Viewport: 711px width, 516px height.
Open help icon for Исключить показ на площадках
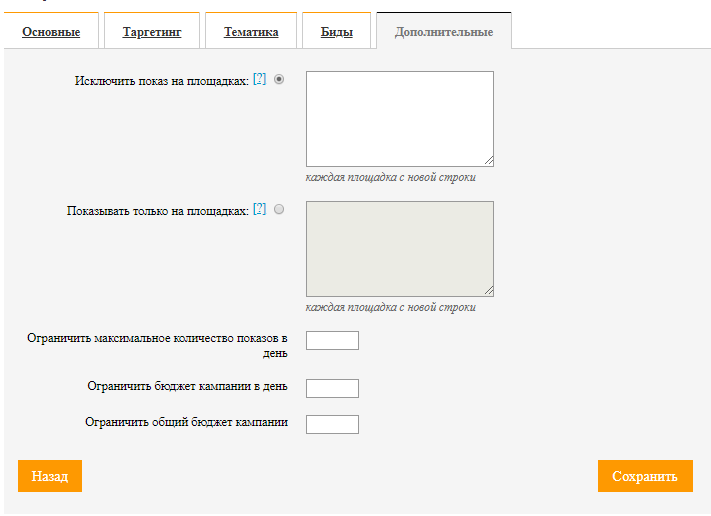[x=259, y=79]
